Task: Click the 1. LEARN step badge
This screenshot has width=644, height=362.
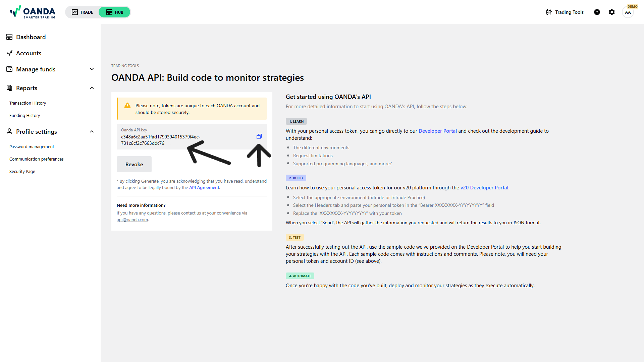Action: click(x=296, y=121)
